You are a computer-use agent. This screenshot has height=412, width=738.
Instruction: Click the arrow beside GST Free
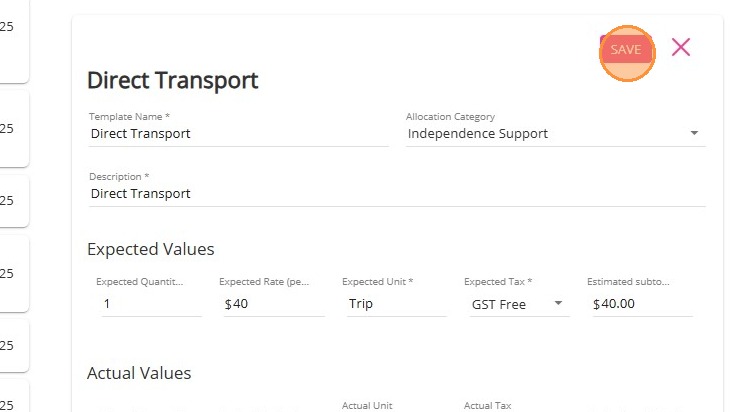[x=558, y=304]
